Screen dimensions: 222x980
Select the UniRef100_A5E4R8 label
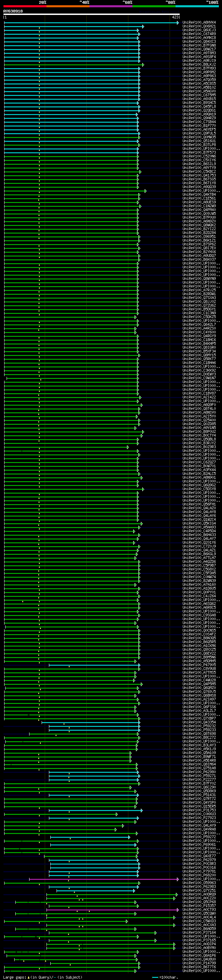[199, 761]
